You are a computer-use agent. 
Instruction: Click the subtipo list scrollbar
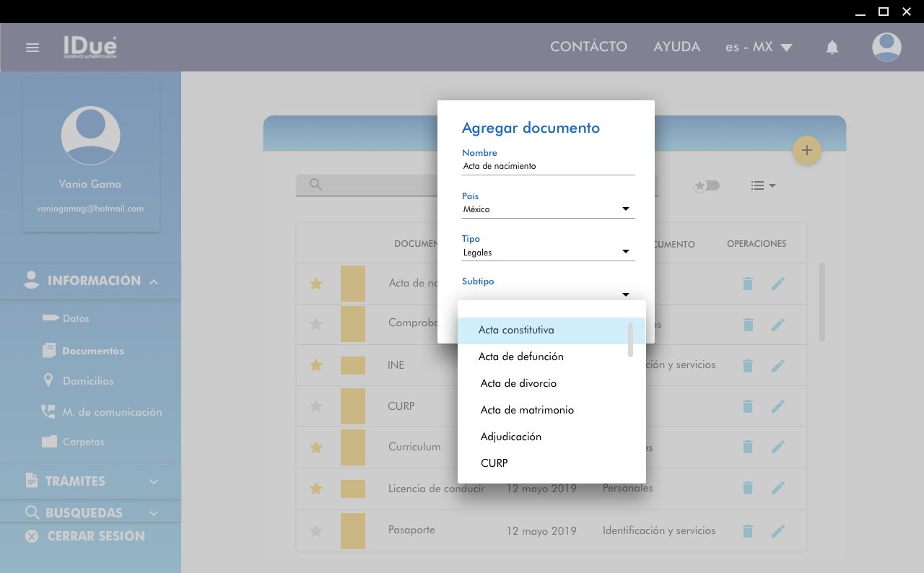click(x=631, y=339)
